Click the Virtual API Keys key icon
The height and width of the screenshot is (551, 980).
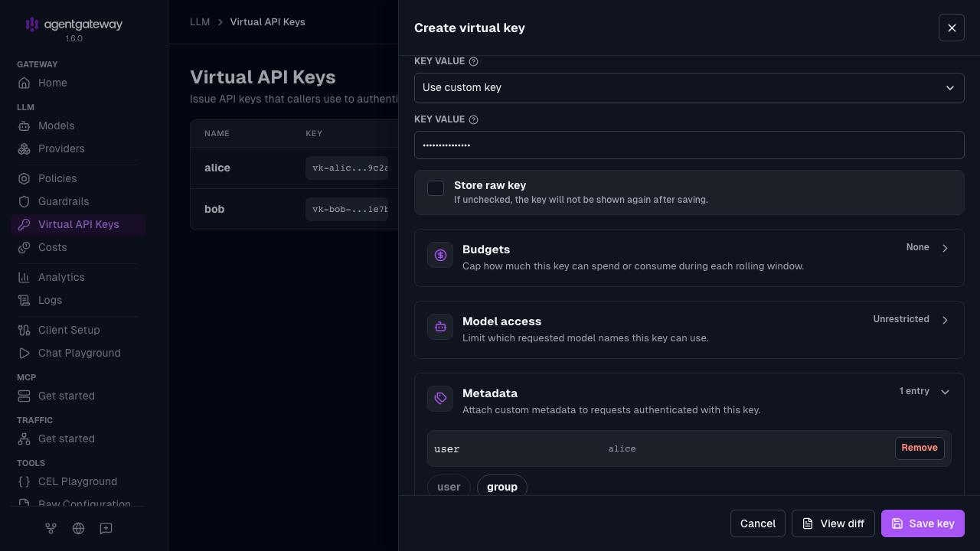pos(24,224)
